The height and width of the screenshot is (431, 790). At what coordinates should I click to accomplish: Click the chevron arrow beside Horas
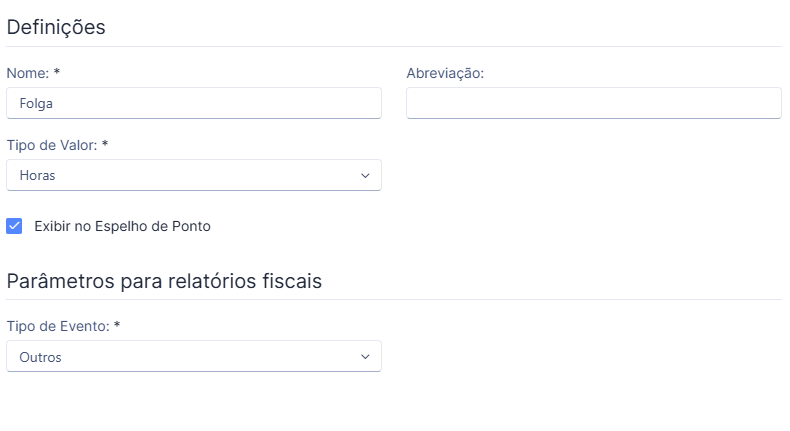point(365,175)
